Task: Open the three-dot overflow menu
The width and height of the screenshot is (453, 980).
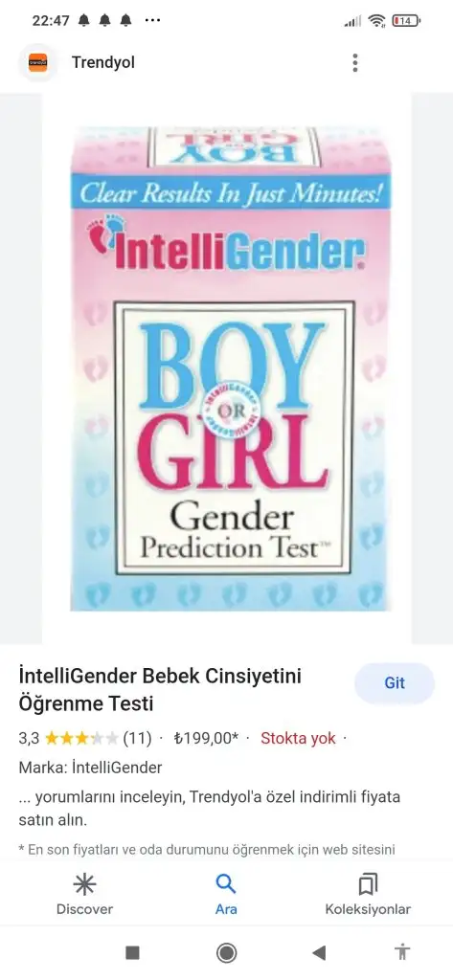Action: coord(354,62)
